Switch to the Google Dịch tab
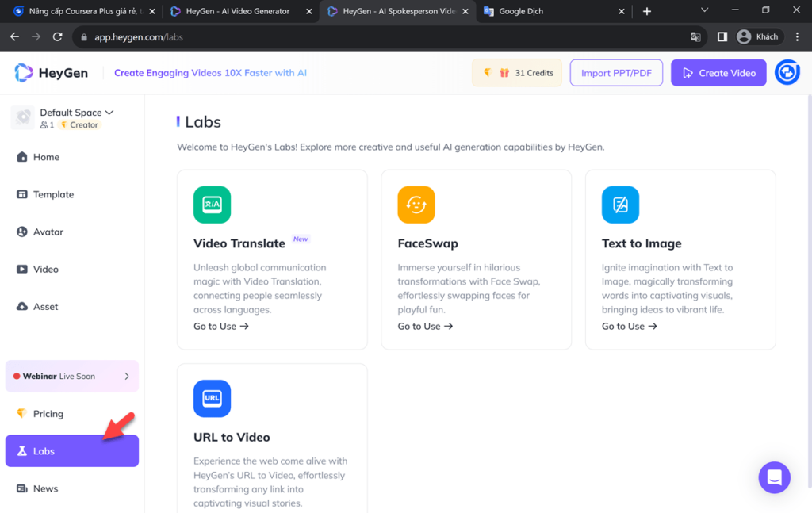812x513 pixels. pos(521,11)
